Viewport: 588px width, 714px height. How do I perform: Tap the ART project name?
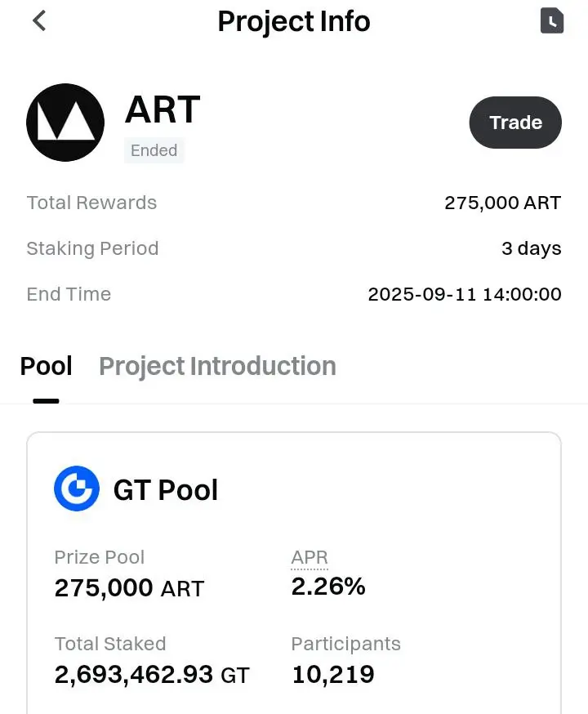[x=163, y=109]
